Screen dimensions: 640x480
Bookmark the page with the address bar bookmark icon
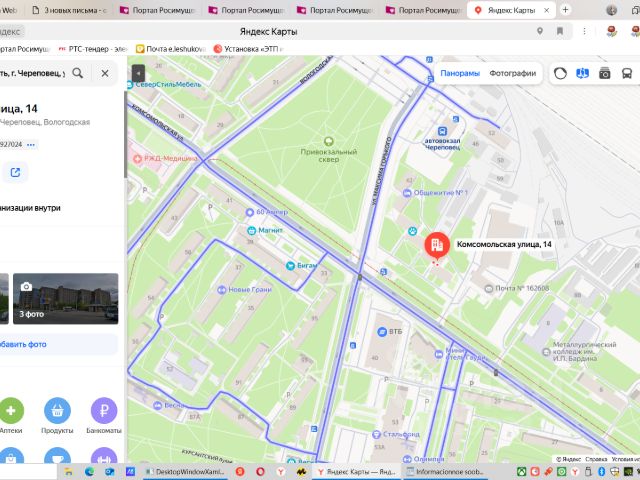[560, 31]
